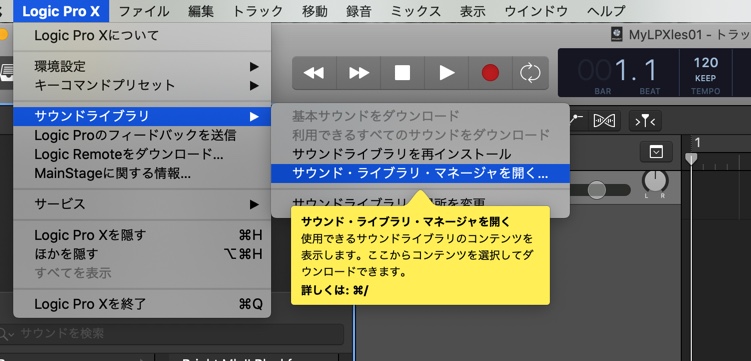Start recording with the red Record button
This screenshot has width=751, height=361.
(490, 73)
